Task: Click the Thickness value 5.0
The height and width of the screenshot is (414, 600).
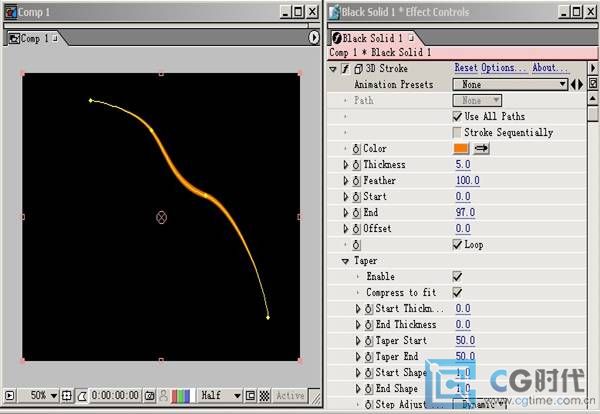Action: coord(463,165)
